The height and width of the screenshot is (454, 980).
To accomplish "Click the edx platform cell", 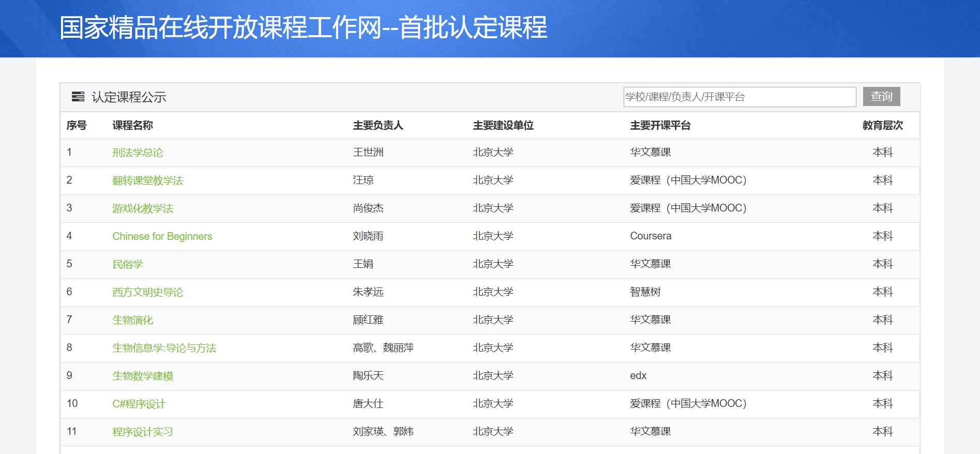I will click(x=638, y=375).
